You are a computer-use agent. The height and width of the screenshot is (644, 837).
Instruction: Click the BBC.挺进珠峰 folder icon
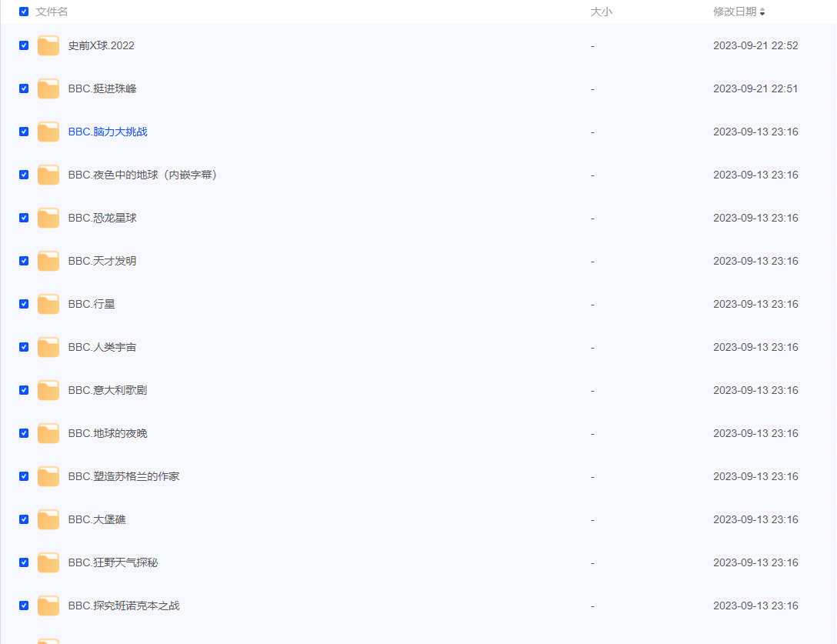pyautogui.click(x=48, y=89)
